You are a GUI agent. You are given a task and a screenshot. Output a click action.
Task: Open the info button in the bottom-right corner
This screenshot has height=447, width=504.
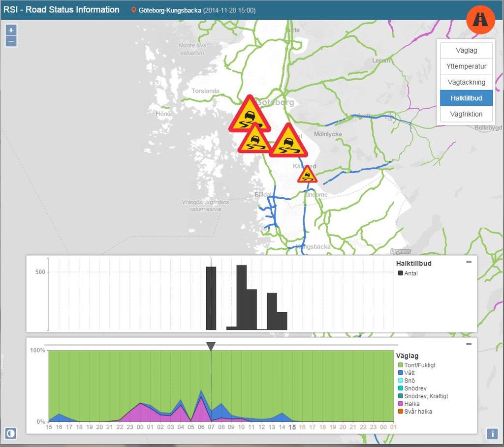point(492,434)
